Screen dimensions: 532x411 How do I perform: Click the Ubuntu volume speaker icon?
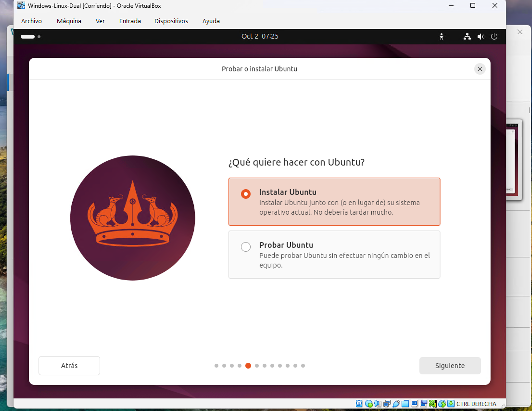coord(481,37)
